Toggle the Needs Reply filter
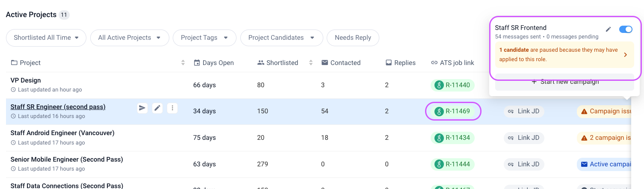Screen dimensions: 644x189 [x=353, y=38]
